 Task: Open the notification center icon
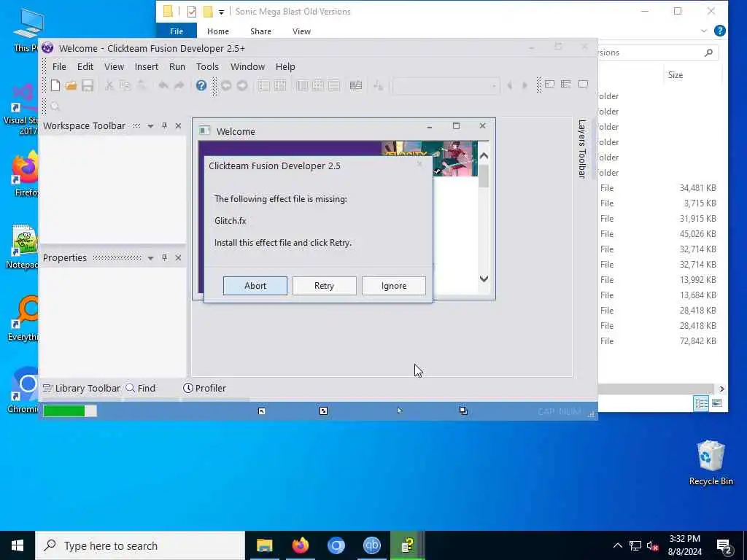tap(724, 545)
